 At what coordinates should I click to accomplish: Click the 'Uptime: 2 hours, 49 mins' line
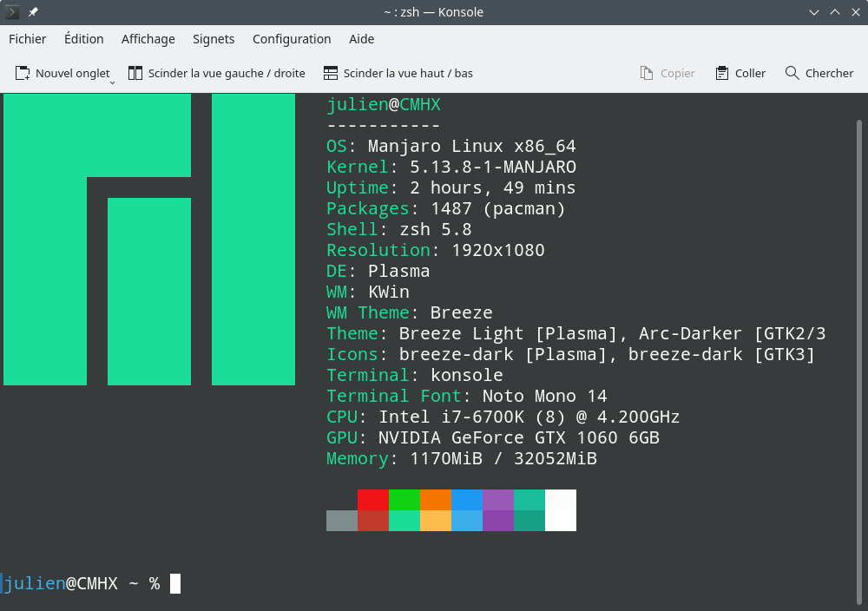point(451,187)
